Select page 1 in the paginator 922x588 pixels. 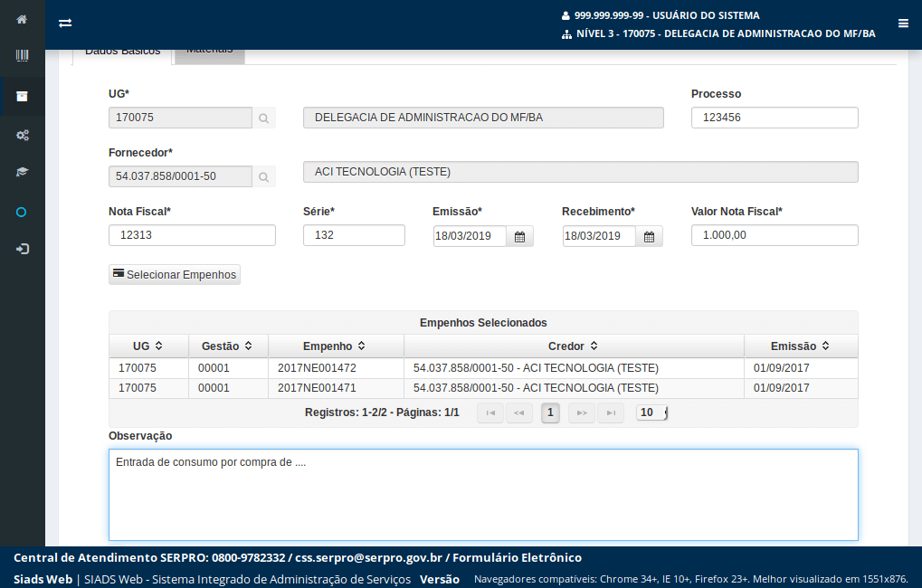(x=550, y=413)
